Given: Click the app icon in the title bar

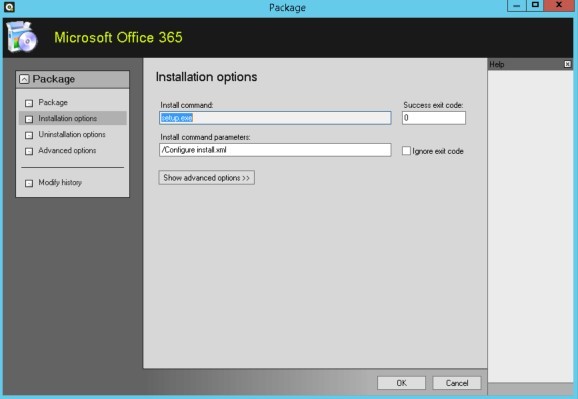Looking at the screenshot, I should (9, 7).
